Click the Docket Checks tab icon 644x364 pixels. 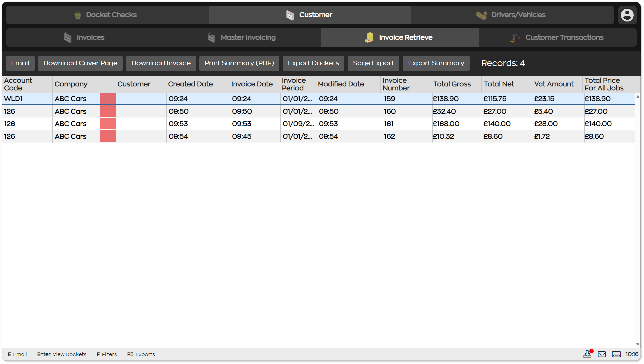[x=78, y=15]
